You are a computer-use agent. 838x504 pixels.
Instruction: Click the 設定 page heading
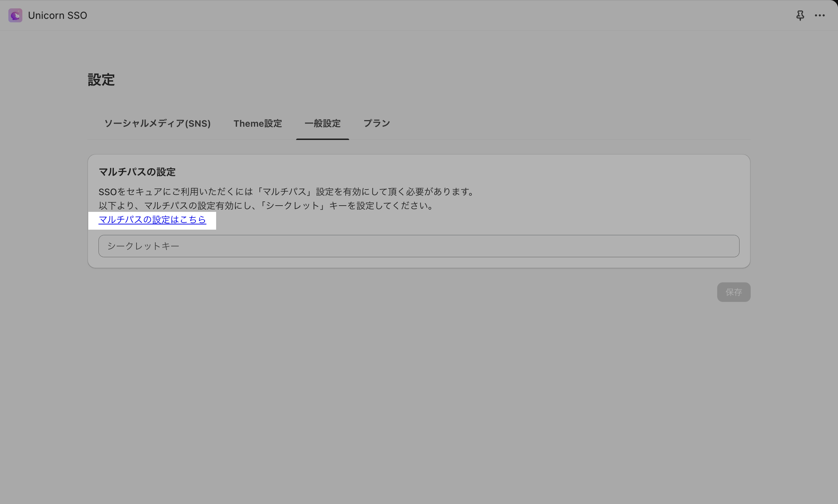click(101, 80)
